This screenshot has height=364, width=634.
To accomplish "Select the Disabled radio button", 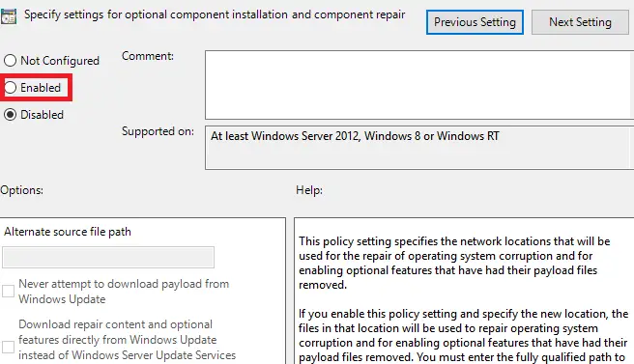I will (x=10, y=115).
